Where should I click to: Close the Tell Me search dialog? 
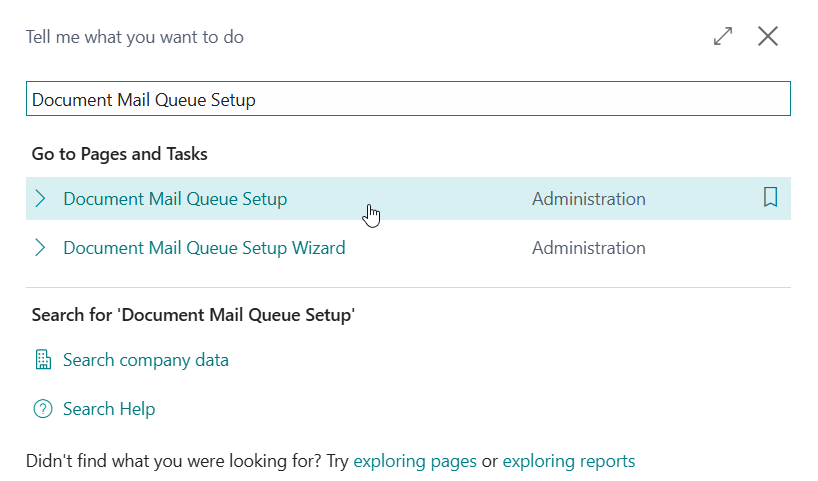767,37
